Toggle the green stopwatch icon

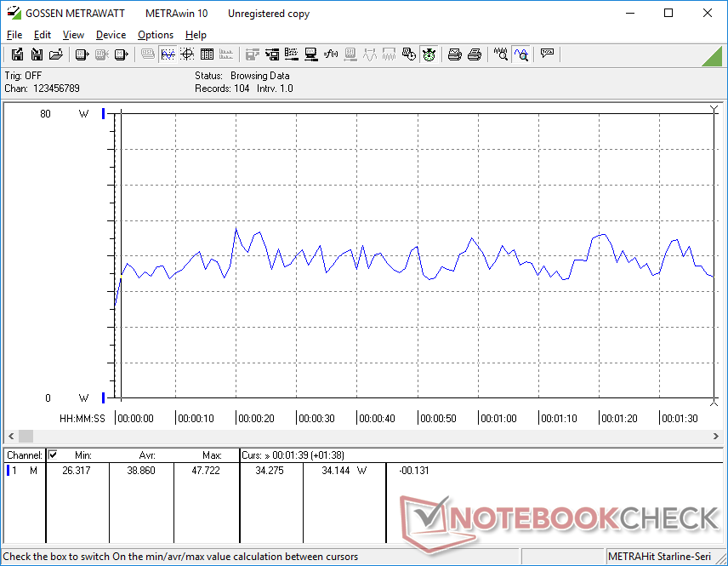point(429,54)
